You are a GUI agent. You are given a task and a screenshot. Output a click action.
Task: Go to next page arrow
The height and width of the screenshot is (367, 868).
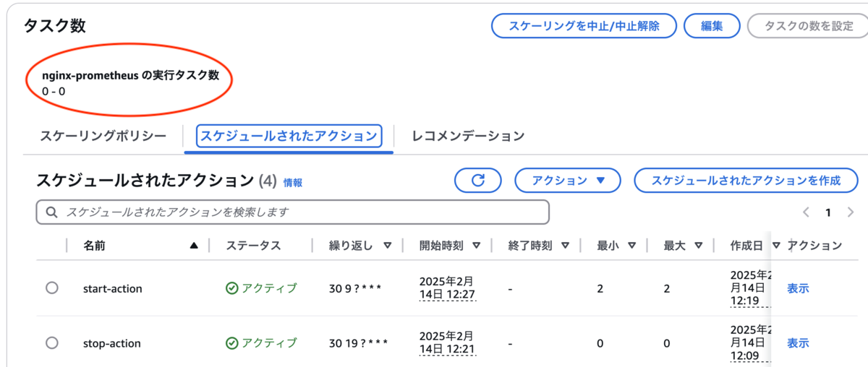(x=851, y=212)
